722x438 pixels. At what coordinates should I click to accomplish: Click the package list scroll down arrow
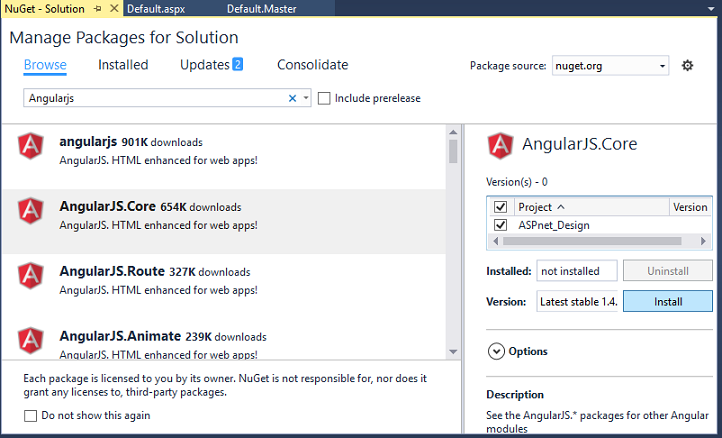tap(453, 352)
